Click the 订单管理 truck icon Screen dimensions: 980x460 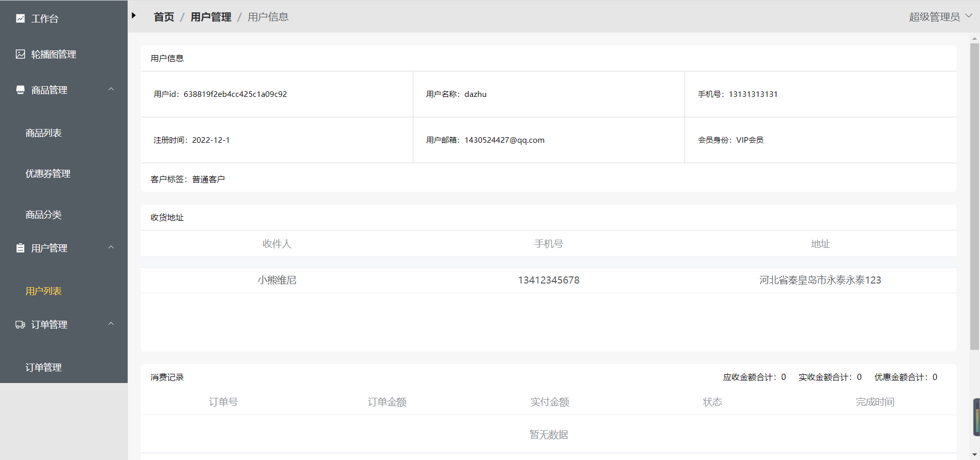[20, 324]
